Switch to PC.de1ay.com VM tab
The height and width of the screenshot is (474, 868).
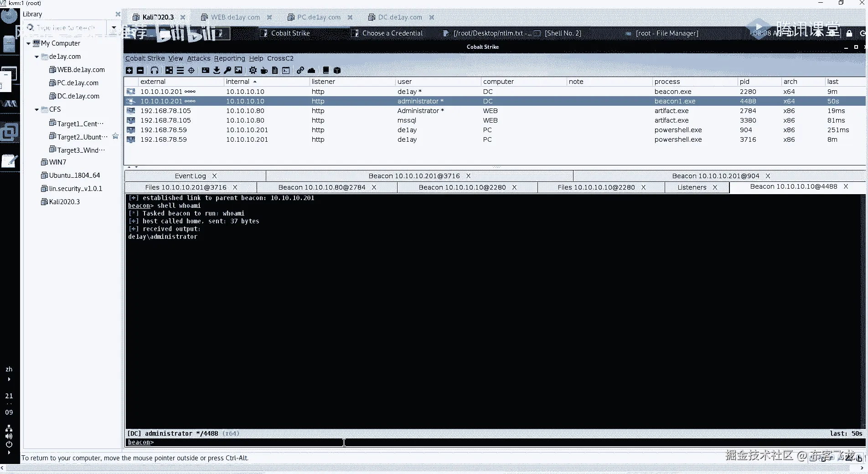point(319,17)
